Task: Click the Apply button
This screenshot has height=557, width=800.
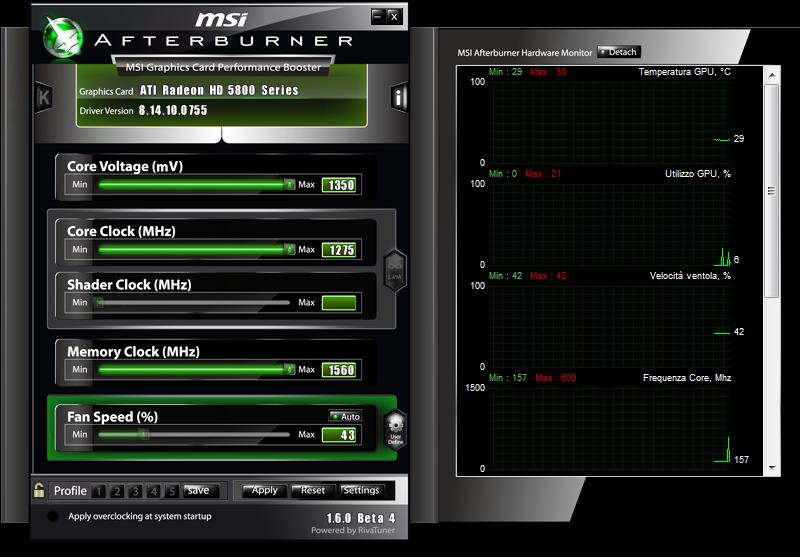Action: (264, 491)
